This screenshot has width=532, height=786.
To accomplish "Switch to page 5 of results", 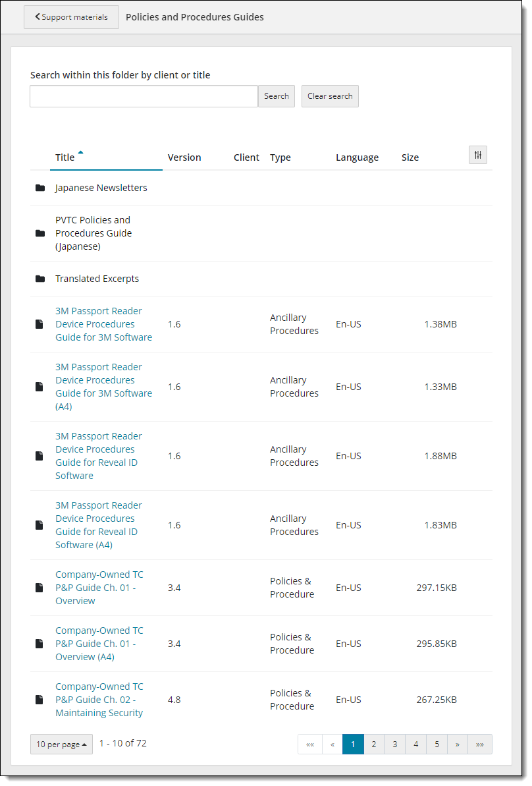I will click(437, 744).
